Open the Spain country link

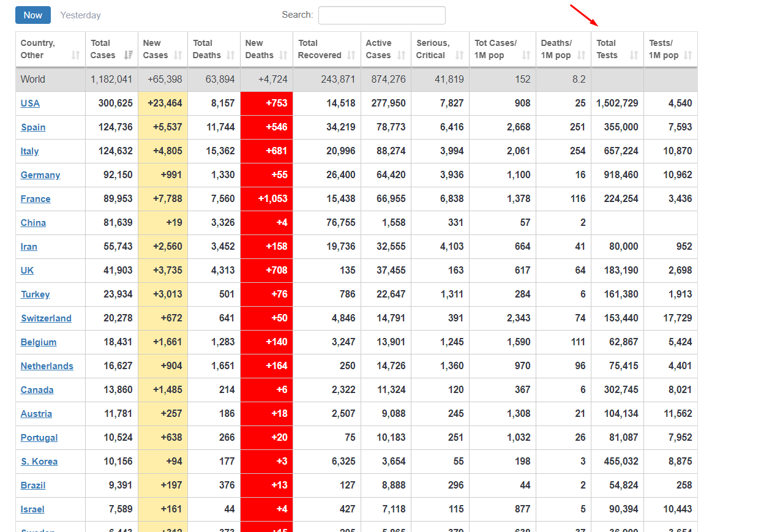click(x=33, y=127)
